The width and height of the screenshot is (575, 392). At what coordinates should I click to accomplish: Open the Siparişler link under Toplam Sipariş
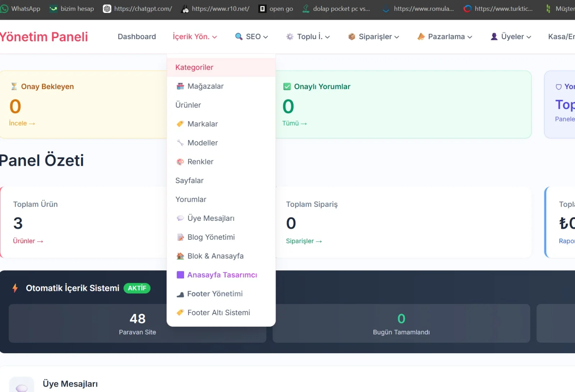coord(304,241)
